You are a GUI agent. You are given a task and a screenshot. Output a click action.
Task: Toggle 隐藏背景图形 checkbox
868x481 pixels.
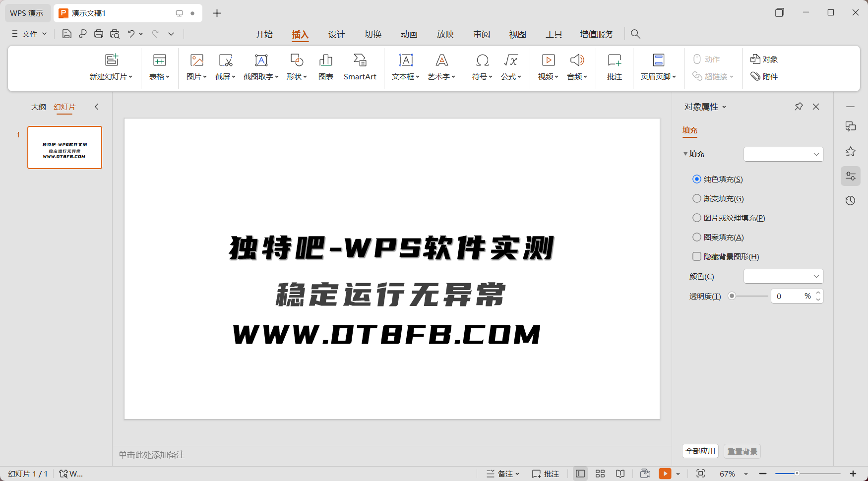(x=697, y=256)
